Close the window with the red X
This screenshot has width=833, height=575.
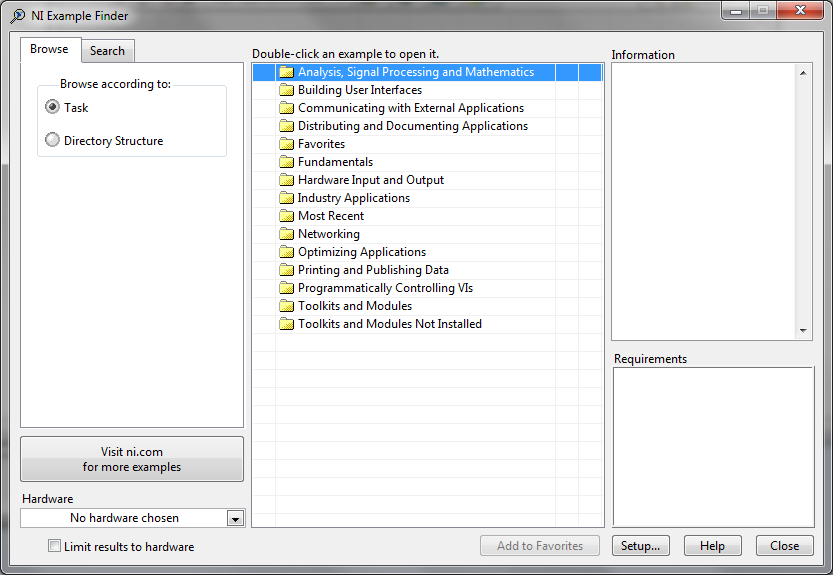point(800,11)
